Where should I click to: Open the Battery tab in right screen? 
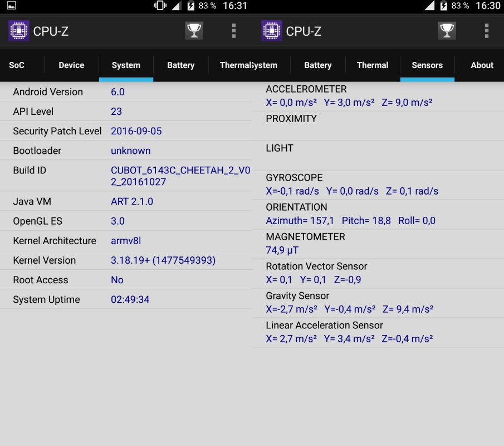click(x=318, y=65)
